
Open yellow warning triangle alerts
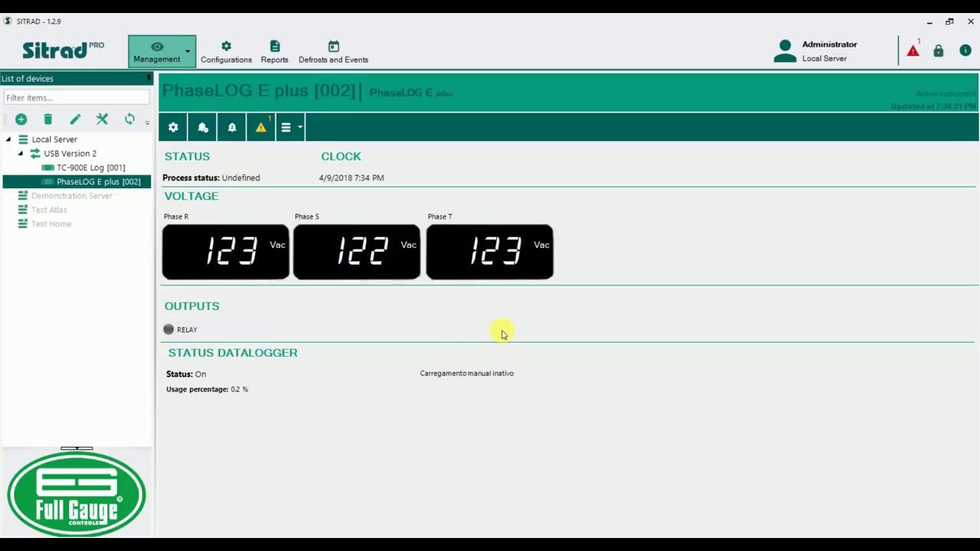[261, 127]
